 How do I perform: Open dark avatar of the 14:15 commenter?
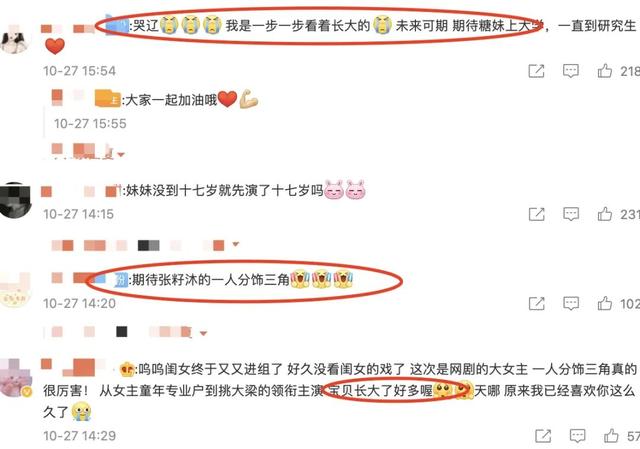click(15, 200)
